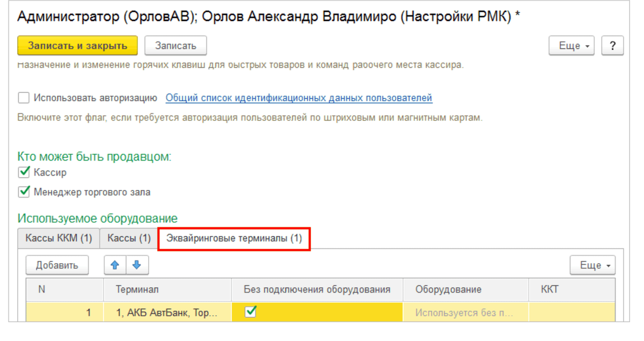Open the Еще menu above the table
Image resolution: width=644 pixels, height=341 pixels.
[x=592, y=264]
